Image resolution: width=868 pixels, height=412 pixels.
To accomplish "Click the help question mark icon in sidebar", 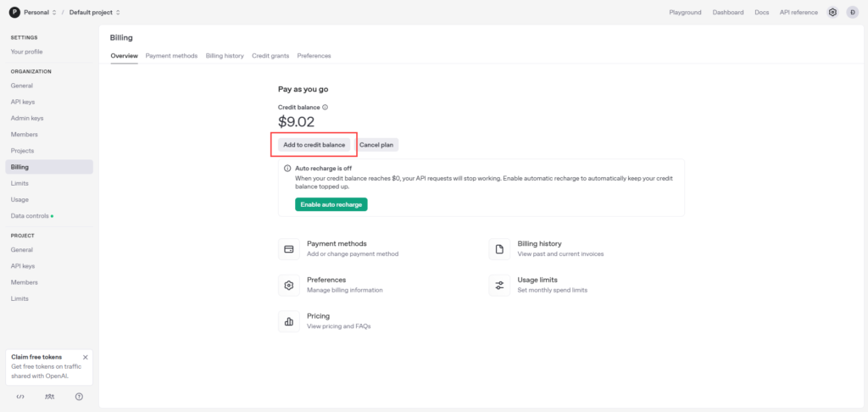I will coord(79,397).
